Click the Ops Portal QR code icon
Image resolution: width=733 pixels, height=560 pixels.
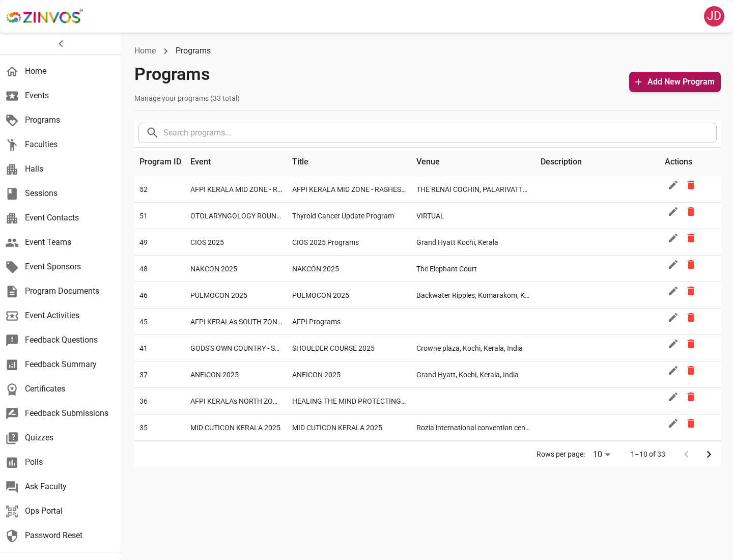(12, 511)
